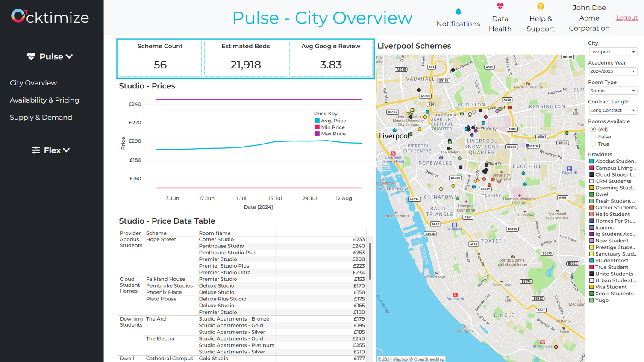The height and width of the screenshot is (362, 644).
Task: Click the price data table scrollbar
Action: coord(370,261)
